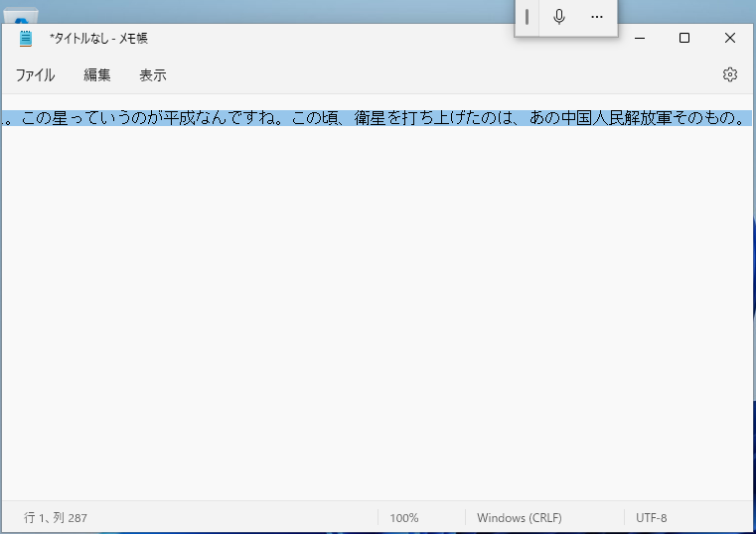Click the *タイトルなし - メモ帳 window title
The image size is (756, 534).
(98, 39)
